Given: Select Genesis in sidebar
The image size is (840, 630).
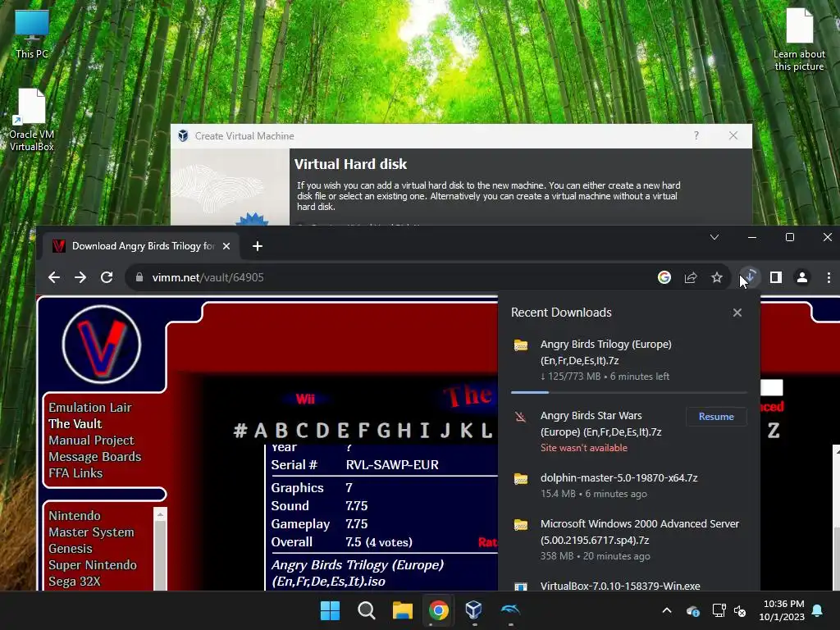Looking at the screenshot, I should click(x=71, y=549).
